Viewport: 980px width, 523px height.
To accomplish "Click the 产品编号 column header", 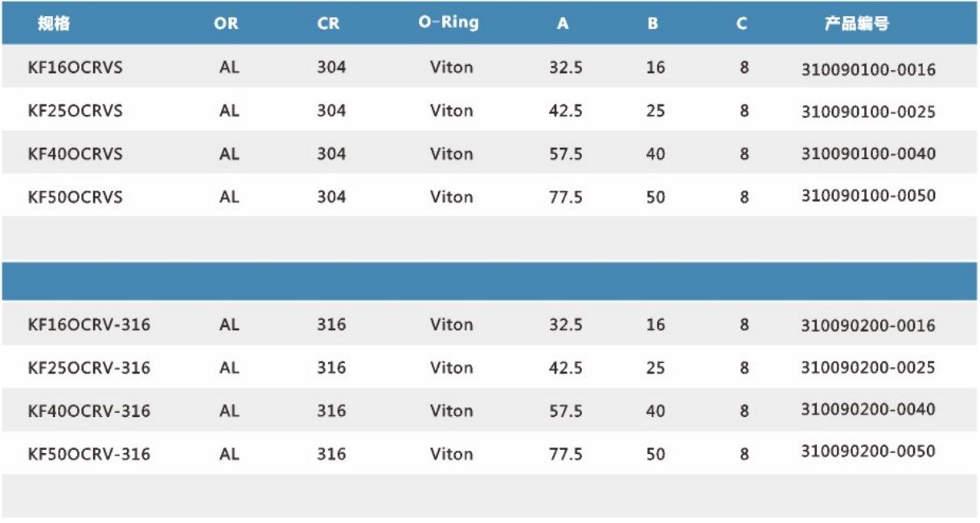I will click(856, 24).
